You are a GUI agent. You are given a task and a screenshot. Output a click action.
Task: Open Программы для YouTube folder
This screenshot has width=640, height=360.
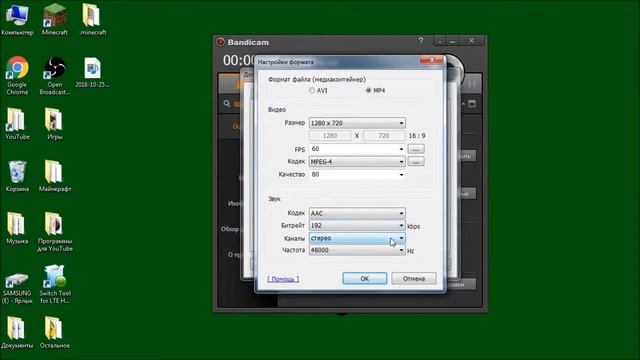coord(55,232)
